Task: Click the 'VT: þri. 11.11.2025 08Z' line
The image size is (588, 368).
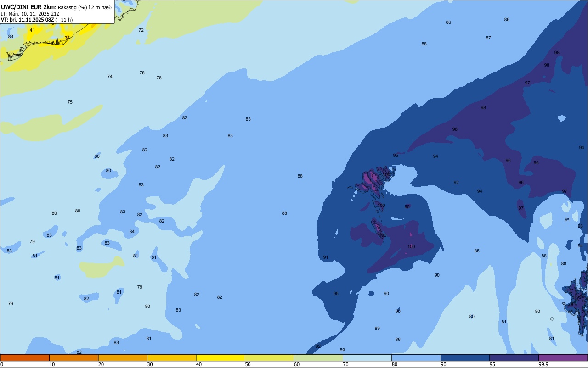Action: tap(27, 20)
